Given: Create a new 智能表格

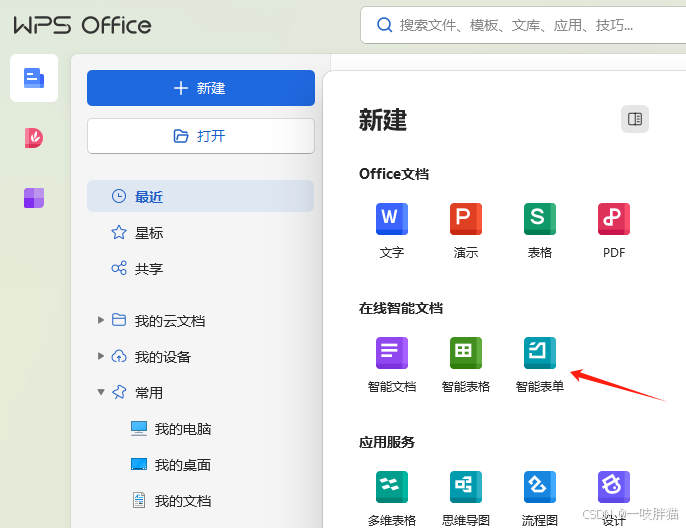Looking at the screenshot, I should pos(466,365).
